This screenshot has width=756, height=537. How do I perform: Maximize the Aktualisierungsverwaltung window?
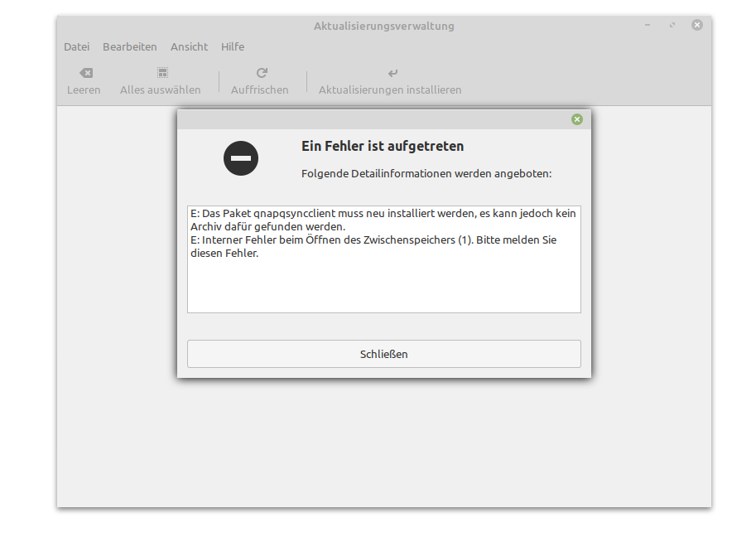point(672,26)
